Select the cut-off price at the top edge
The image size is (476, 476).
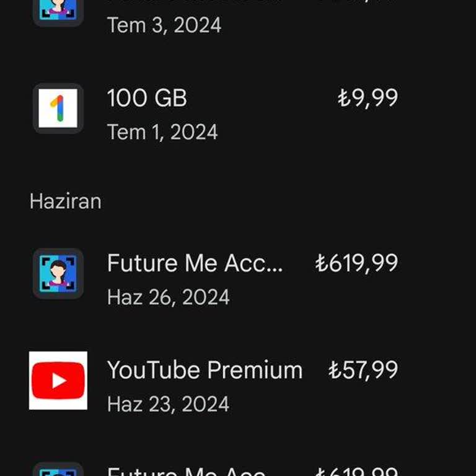click(x=356, y=2)
